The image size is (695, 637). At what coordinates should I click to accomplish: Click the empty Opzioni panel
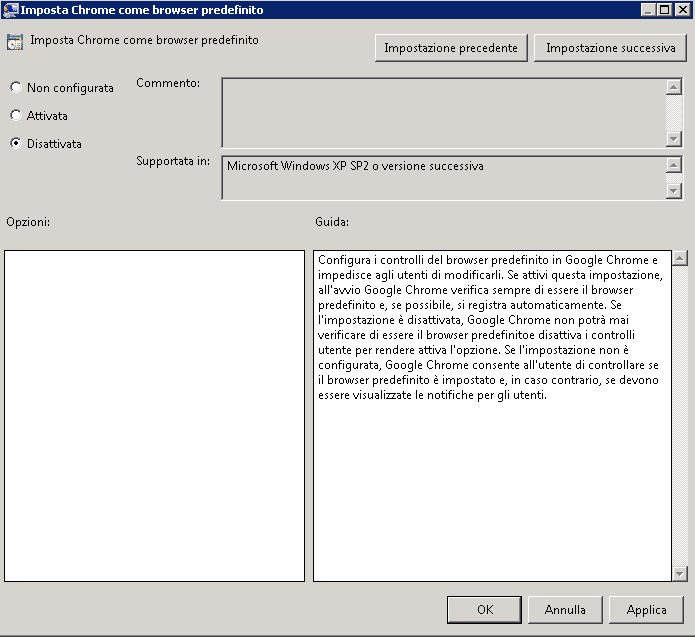click(x=154, y=416)
